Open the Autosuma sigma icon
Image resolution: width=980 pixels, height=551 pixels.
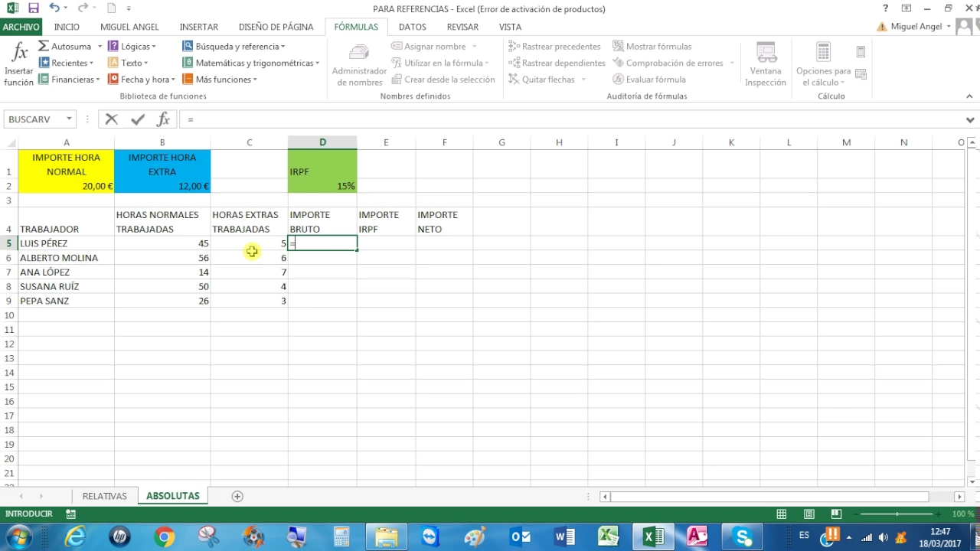point(44,47)
